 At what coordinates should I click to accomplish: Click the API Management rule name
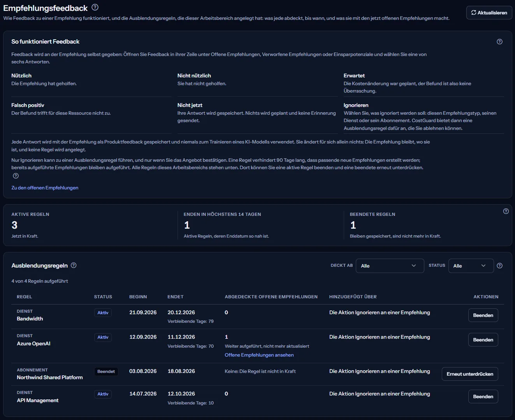coord(38,401)
